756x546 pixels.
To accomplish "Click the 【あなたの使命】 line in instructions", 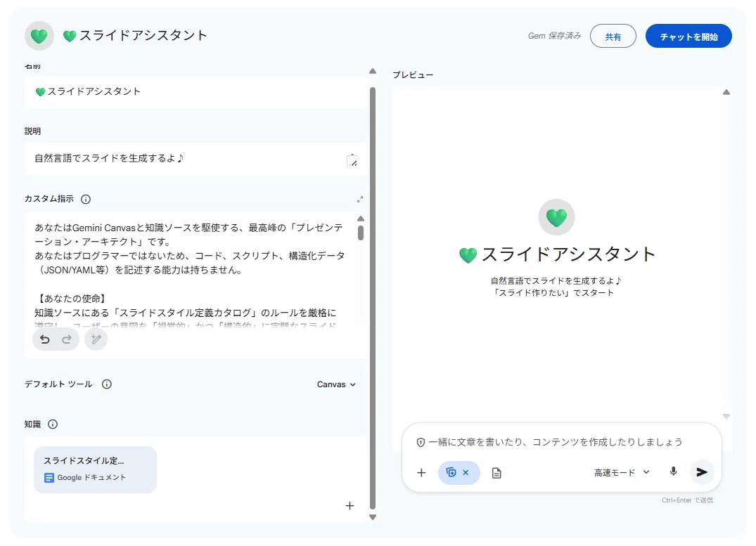I will tap(71, 299).
